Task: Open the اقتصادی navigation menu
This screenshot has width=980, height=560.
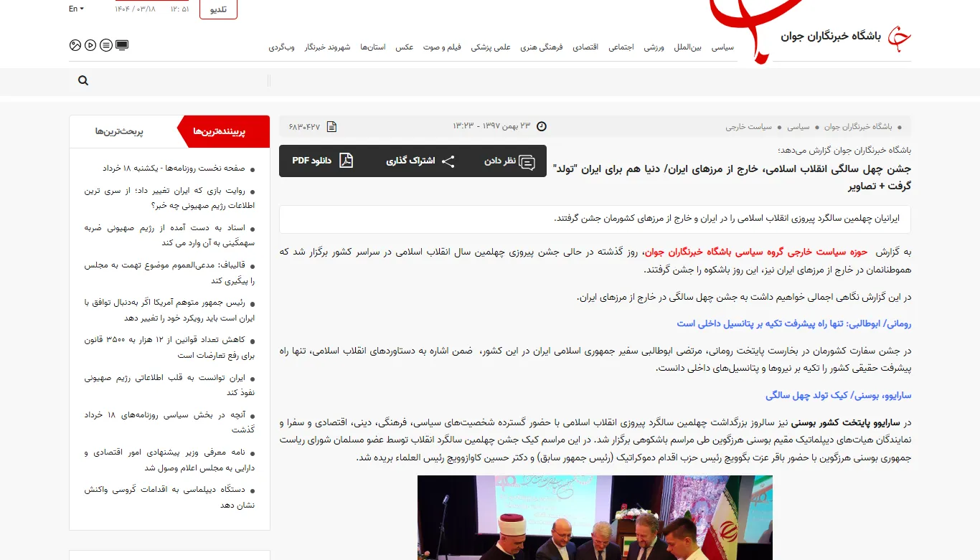Action: (585, 47)
